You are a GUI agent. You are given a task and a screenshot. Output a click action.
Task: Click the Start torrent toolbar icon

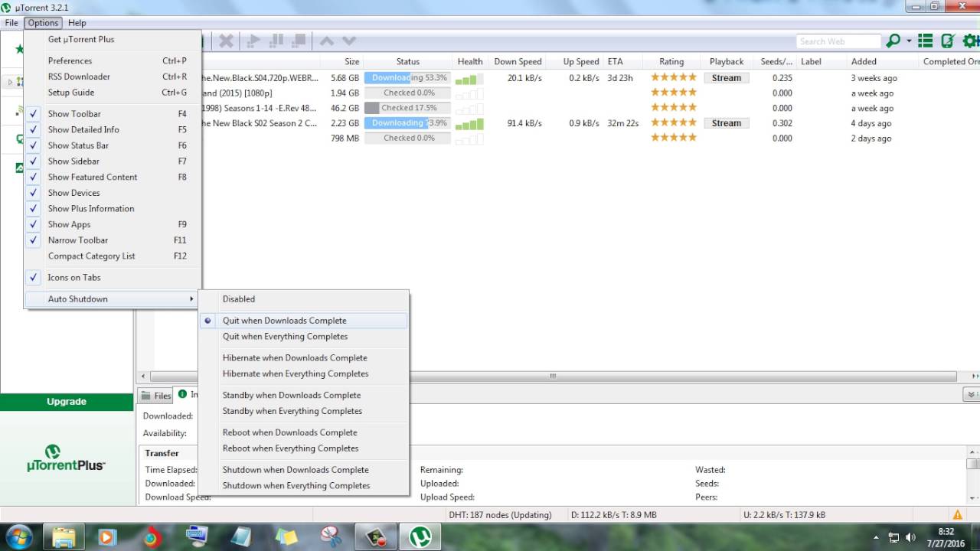tap(253, 41)
